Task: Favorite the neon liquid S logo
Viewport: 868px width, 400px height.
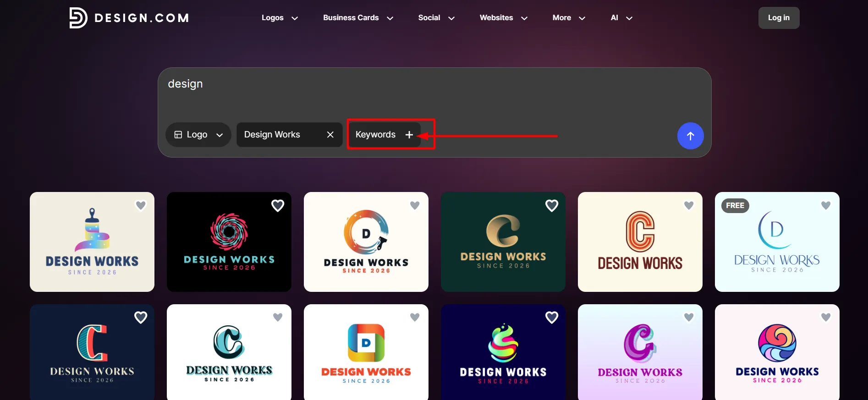Action: click(552, 318)
